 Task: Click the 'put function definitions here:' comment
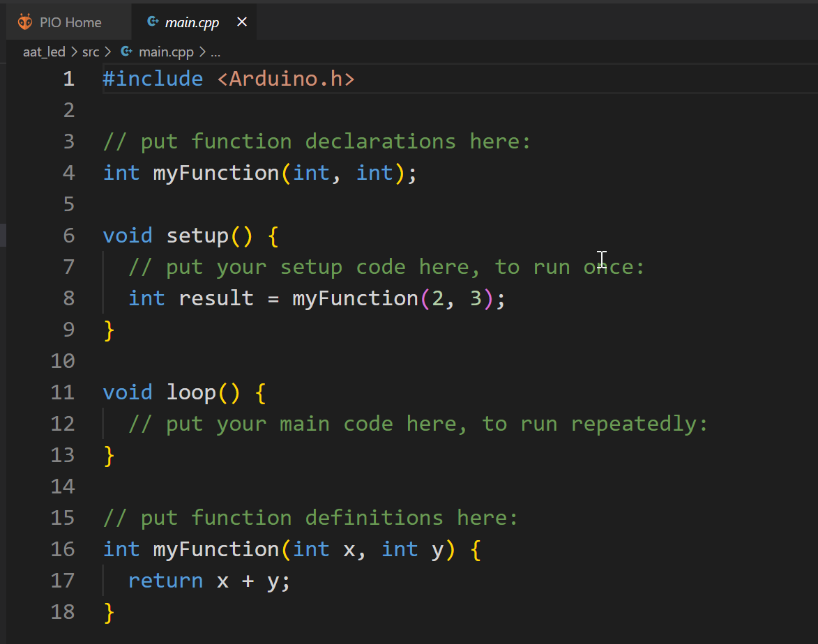[x=310, y=518]
